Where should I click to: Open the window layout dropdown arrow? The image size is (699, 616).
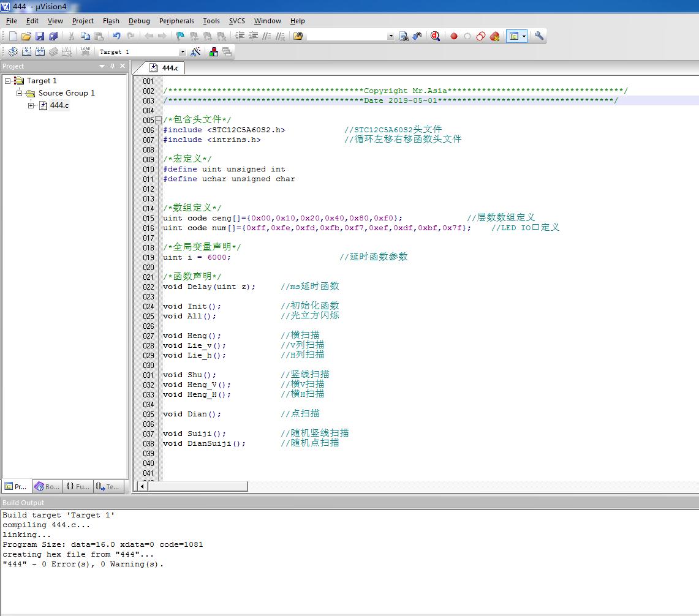[x=524, y=36]
